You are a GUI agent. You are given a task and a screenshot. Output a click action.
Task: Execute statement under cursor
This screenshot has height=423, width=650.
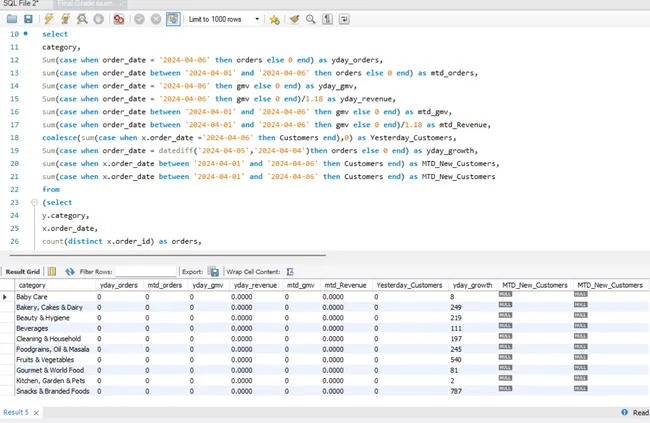65,19
